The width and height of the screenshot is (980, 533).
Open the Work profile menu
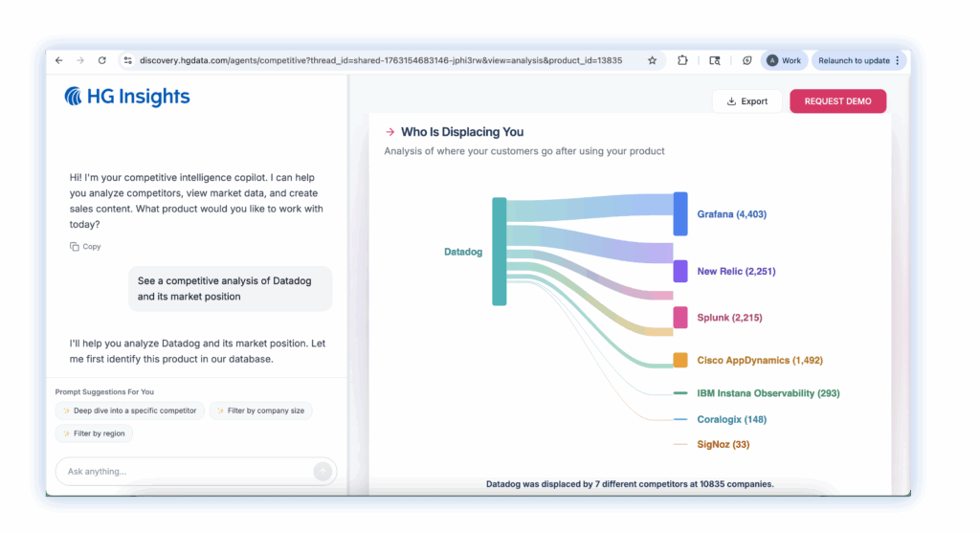(x=784, y=60)
